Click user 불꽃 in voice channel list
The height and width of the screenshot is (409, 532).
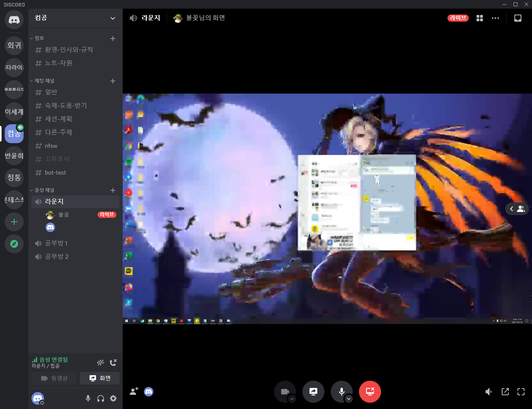click(x=63, y=215)
